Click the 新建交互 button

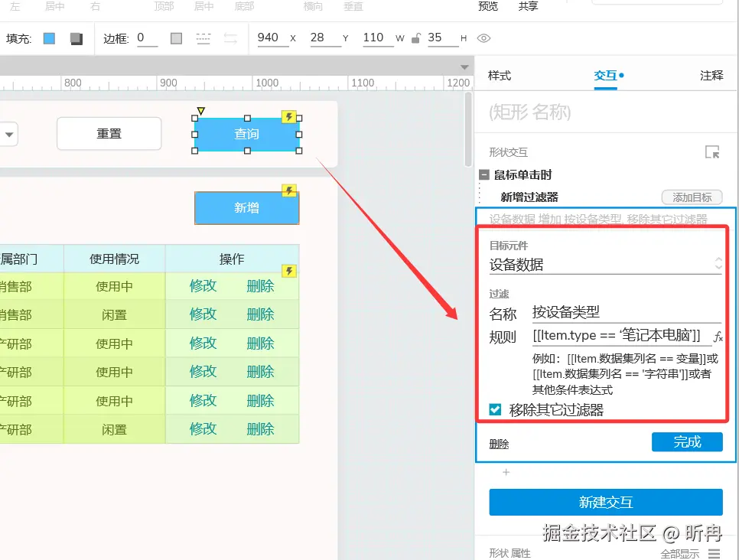pyautogui.click(x=606, y=502)
